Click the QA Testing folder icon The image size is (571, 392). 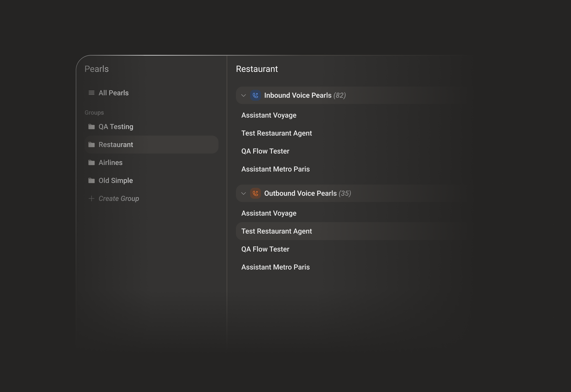pos(91,127)
